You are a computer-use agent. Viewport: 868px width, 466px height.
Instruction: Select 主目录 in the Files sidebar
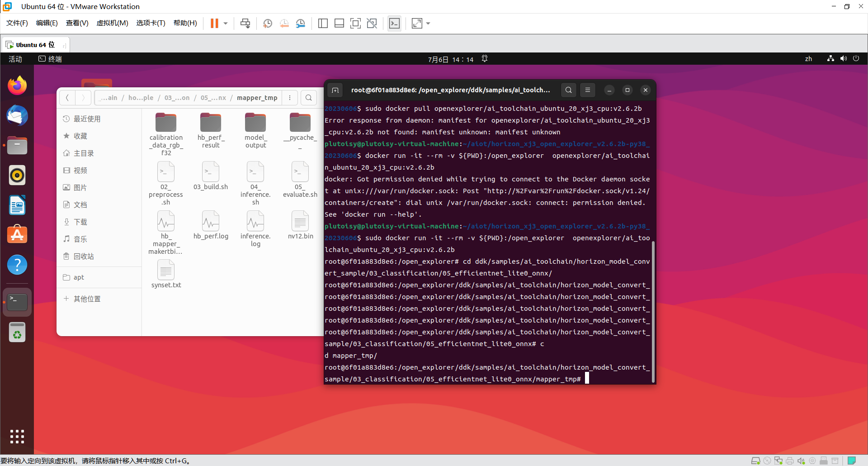pyautogui.click(x=99, y=153)
